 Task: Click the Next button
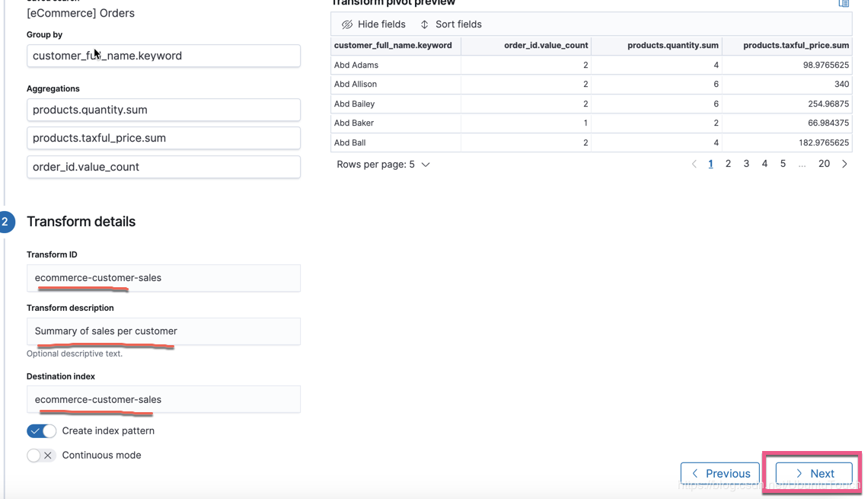814,474
